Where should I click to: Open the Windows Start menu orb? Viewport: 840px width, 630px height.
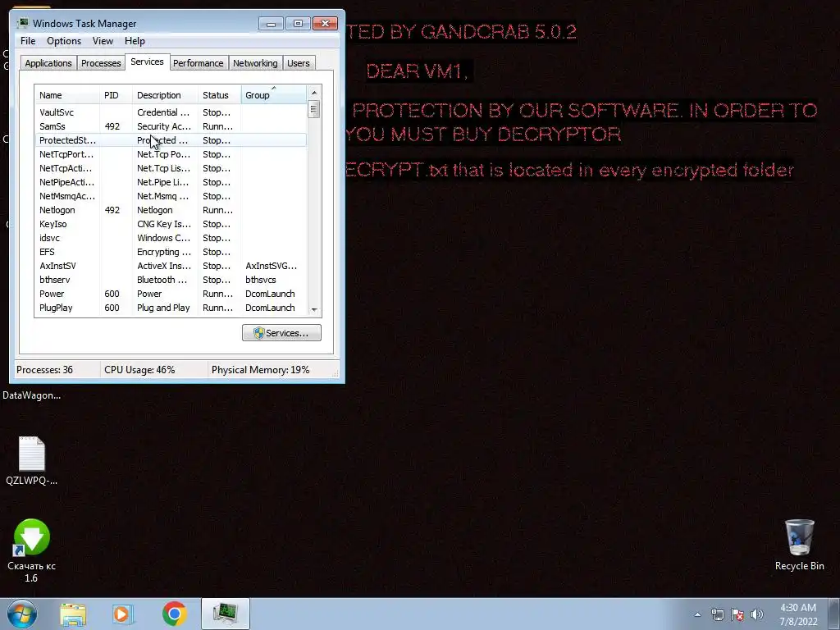tap(22, 614)
